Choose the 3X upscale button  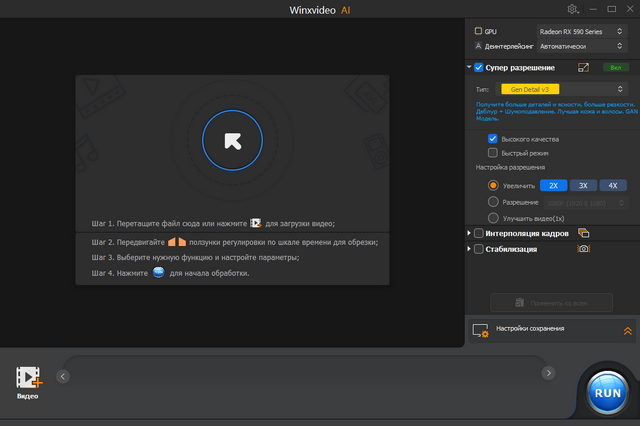coord(583,185)
